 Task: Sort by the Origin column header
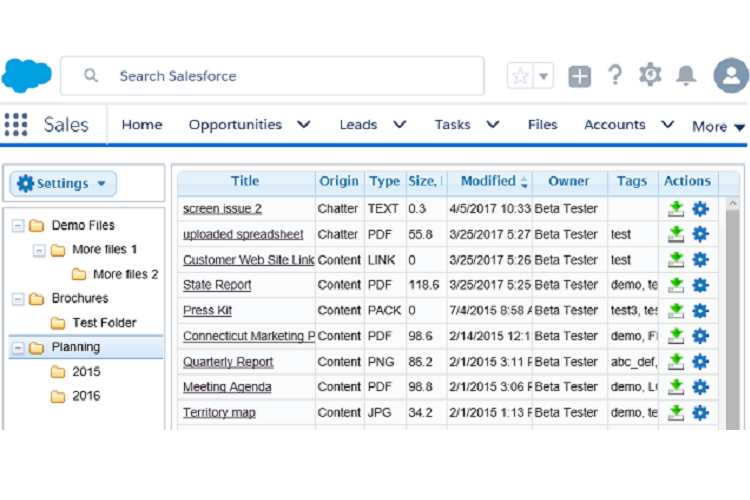340,181
